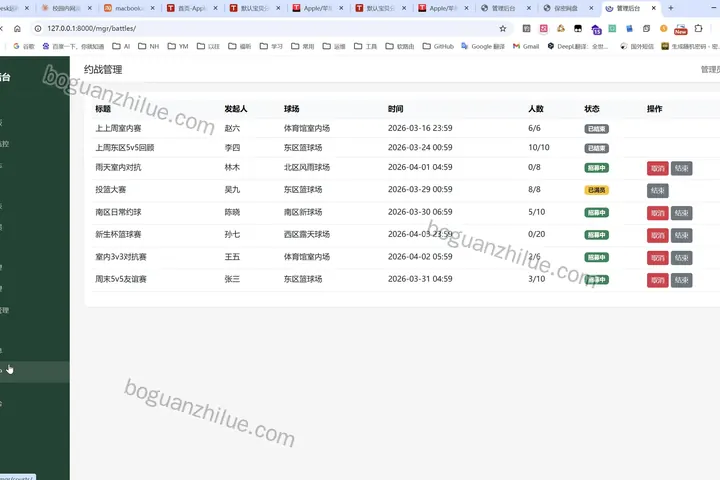End the 雨天室内对抗 battle
The height and width of the screenshot is (480, 720).
tap(681, 168)
